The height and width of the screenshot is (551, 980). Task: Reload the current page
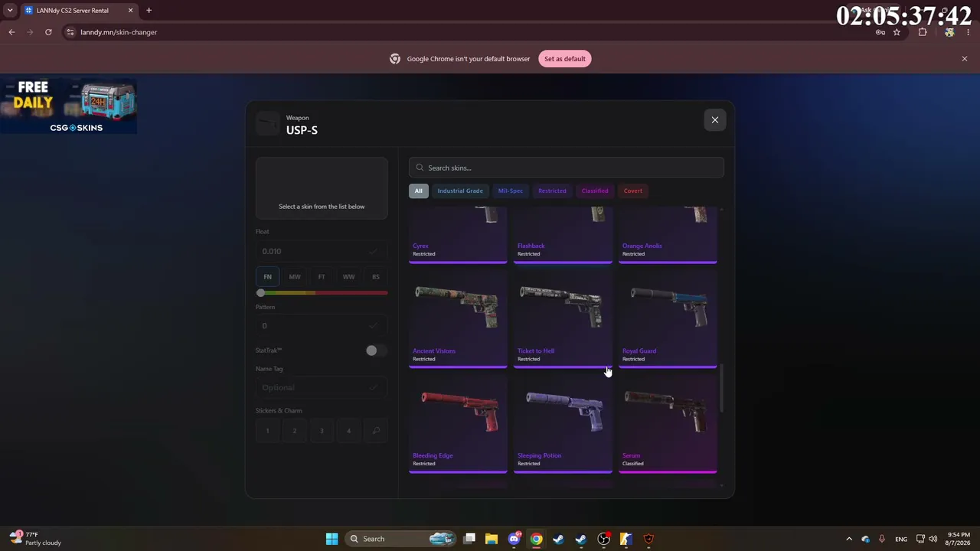[x=48, y=32]
